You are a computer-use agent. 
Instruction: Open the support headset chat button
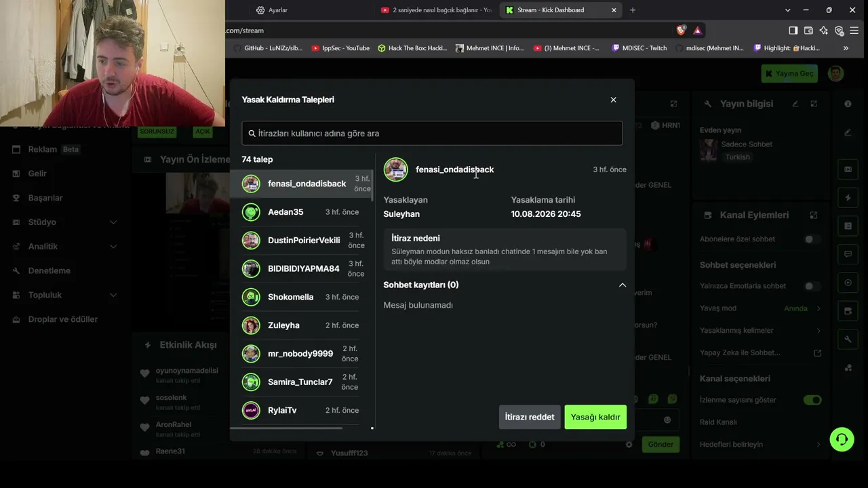point(842,440)
